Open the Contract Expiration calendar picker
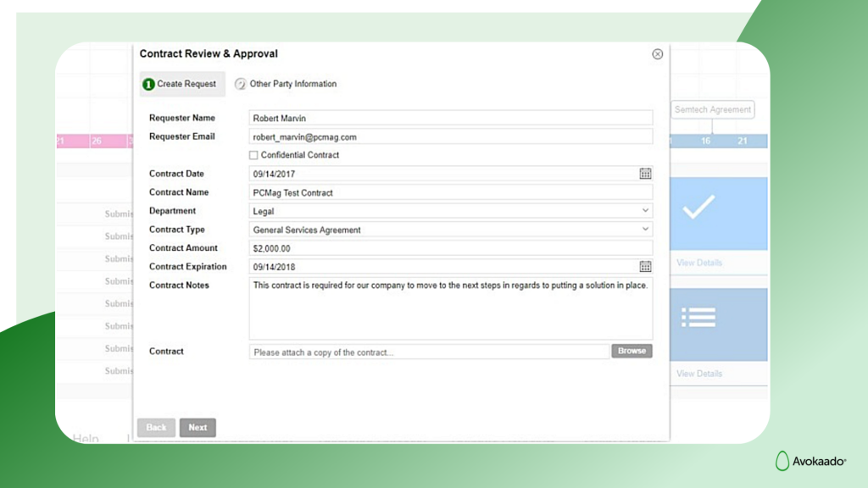The image size is (868, 488). (x=645, y=266)
